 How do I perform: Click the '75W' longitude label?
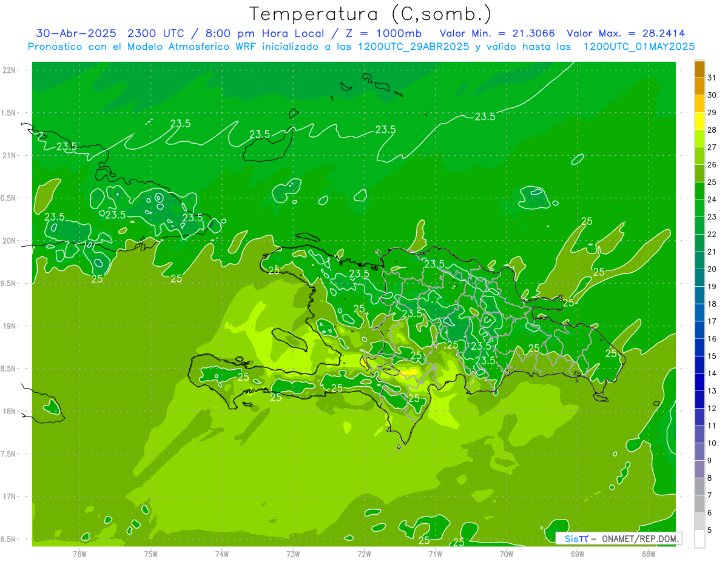pyautogui.click(x=151, y=554)
